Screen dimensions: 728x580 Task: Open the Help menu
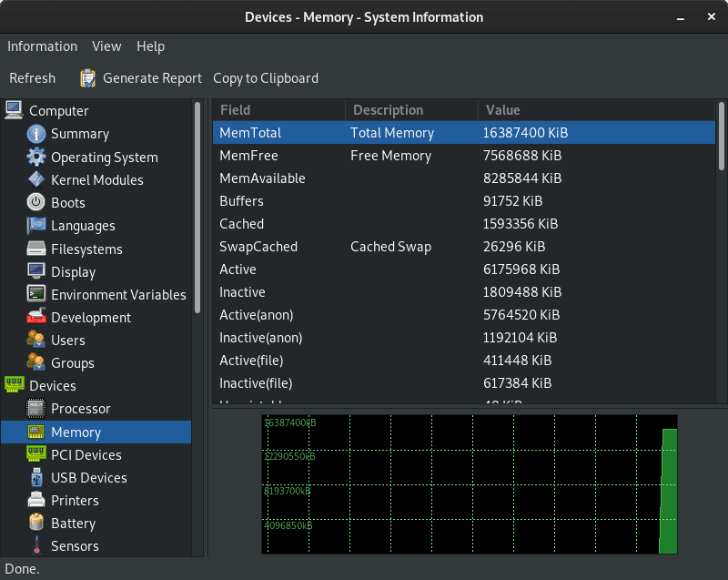(150, 46)
